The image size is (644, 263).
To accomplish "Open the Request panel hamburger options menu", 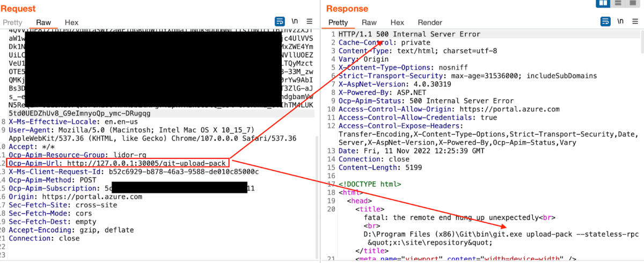I will click(x=309, y=21).
